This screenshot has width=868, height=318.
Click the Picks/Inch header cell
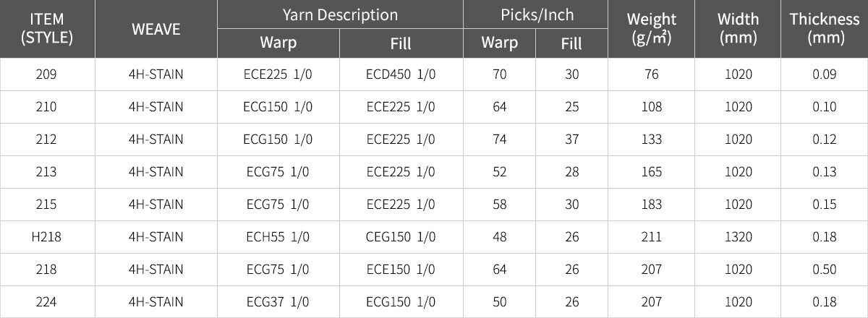[536, 14]
